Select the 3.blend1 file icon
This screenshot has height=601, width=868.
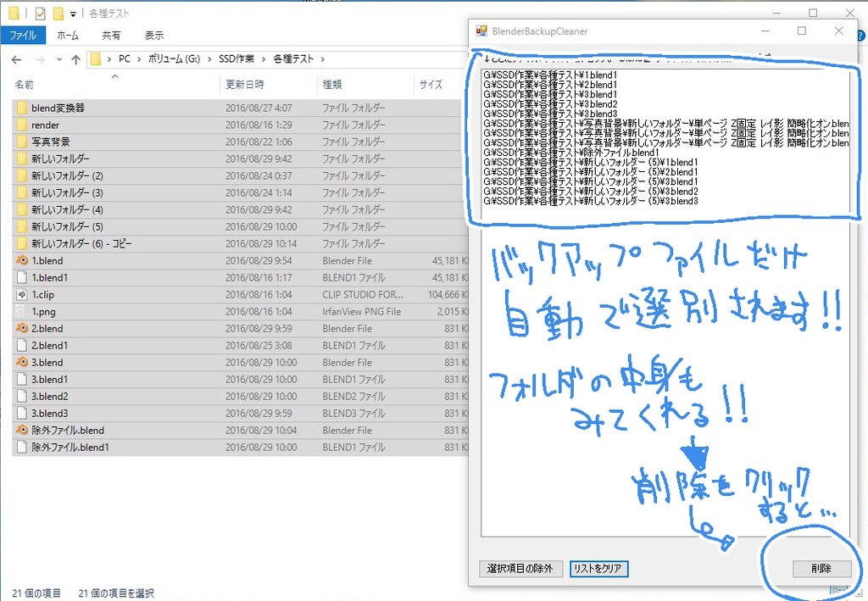21,379
